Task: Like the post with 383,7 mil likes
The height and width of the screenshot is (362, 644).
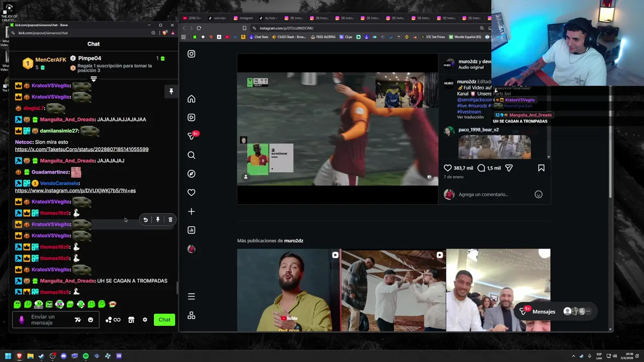Action: point(448,168)
